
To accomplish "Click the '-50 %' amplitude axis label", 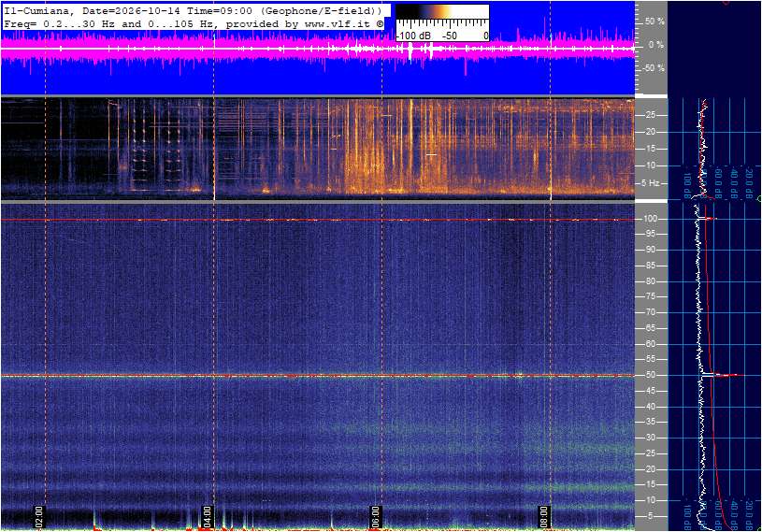I will pyautogui.click(x=653, y=68).
